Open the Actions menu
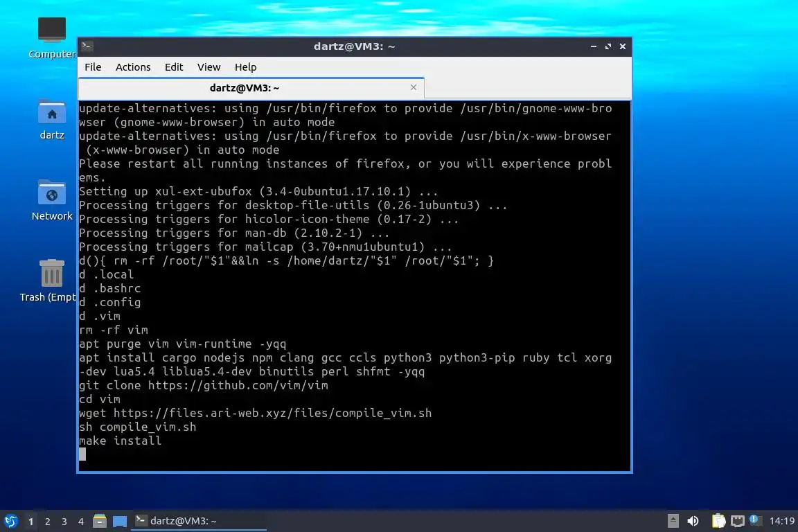Screen dimensions: 798x532 click(133, 67)
